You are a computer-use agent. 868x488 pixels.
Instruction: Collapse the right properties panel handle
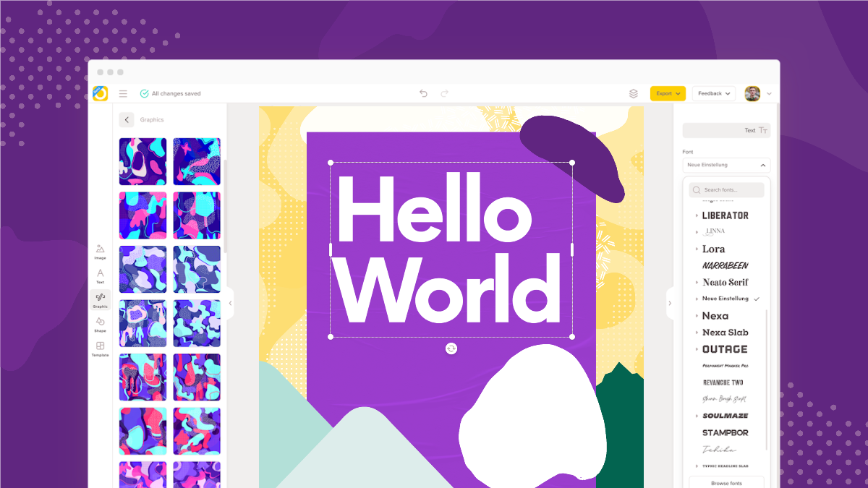pyautogui.click(x=669, y=303)
